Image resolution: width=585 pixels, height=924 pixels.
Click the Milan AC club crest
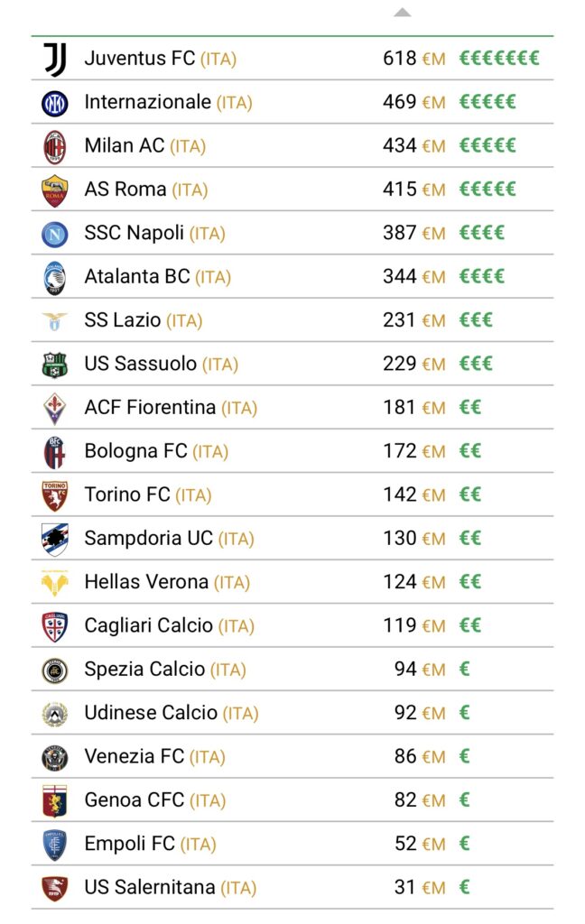(x=55, y=146)
